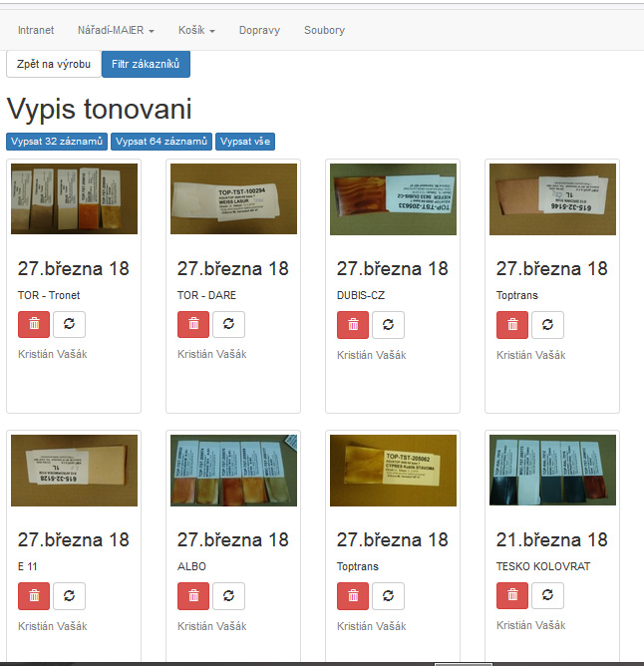The image size is (644, 666).
Task: Refresh the TESKO KOLOVRAT card
Action: pyautogui.click(x=547, y=595)
